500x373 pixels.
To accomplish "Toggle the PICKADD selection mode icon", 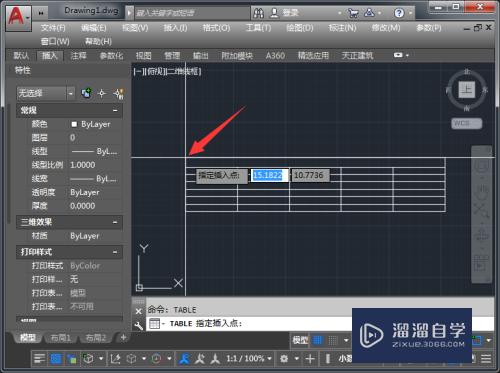I will click(119, 94).
